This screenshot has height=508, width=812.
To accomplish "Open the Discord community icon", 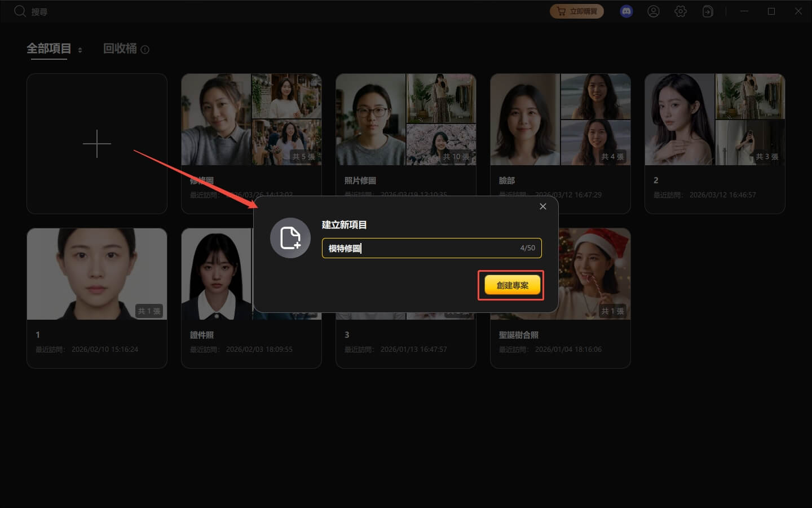I will pyautogui.click(x=626, y=11).
